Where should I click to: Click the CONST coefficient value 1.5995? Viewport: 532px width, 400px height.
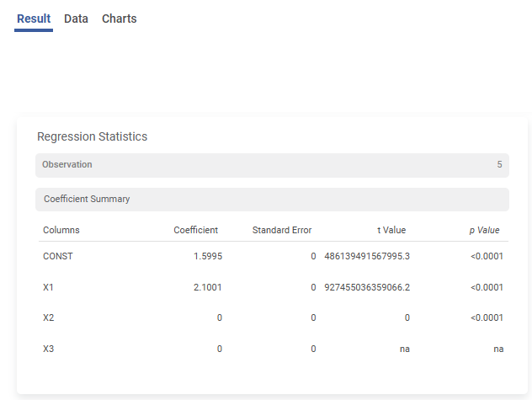[207, 257]
